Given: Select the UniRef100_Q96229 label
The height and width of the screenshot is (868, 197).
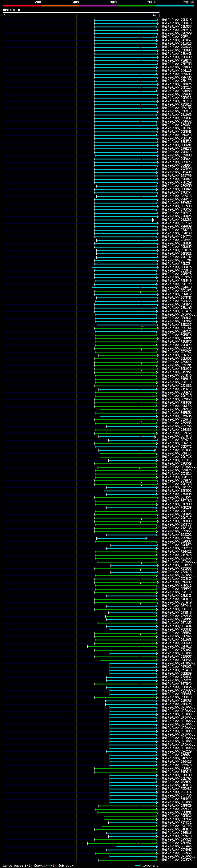Looking at the screenshot, I should pos(177,751).
